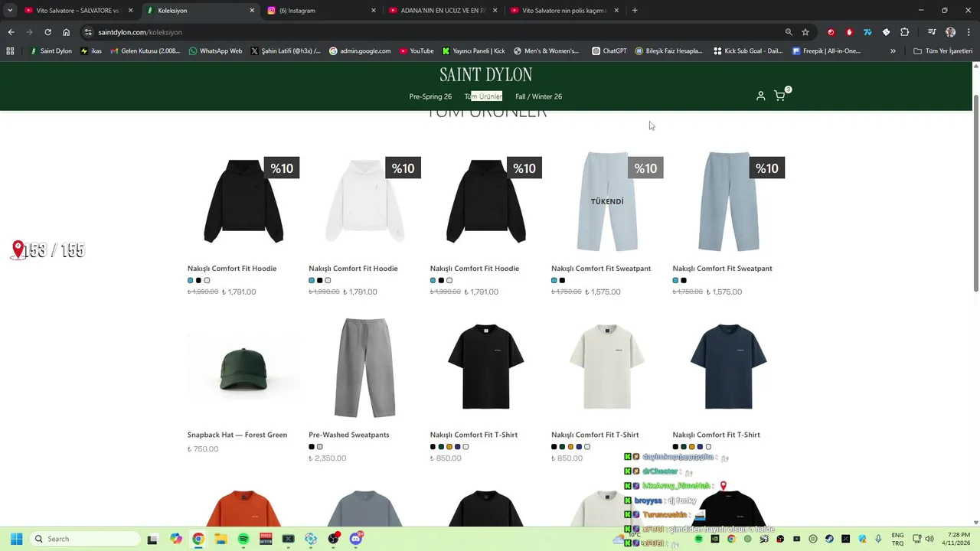Select grey swatch under Pre-Washed Sweatpants
Screen dimensions: 980x551
[320, 447]
